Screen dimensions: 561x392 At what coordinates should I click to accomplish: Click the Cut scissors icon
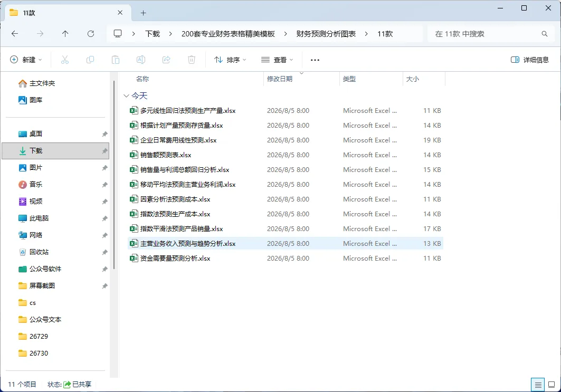click(x=65, y=60)
